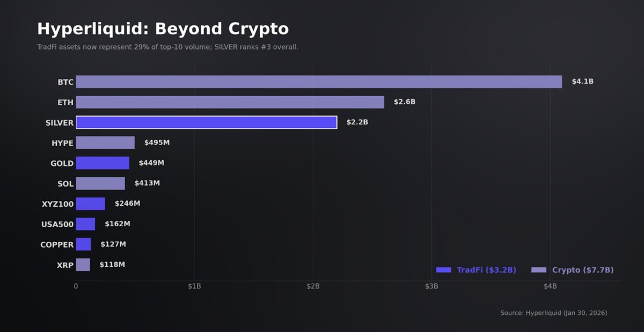Toggle the Crypto ($7.7B) legend label
Image resolution: width=644 pixels, height=332 pixels.
point(582,270)
